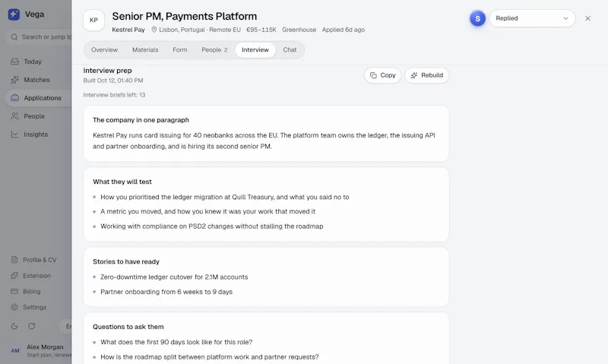Click the blue S avatar circle
Viewport: 608px width, 364px height.
[x=478, y=18]
